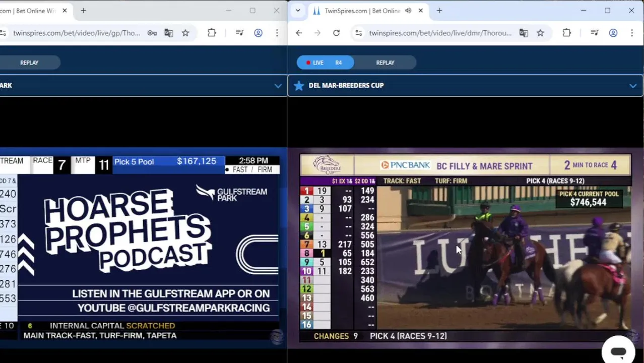The width and height of the screenshot is (644, 363).
Task: View site information icon in left window
Action: 3,33
